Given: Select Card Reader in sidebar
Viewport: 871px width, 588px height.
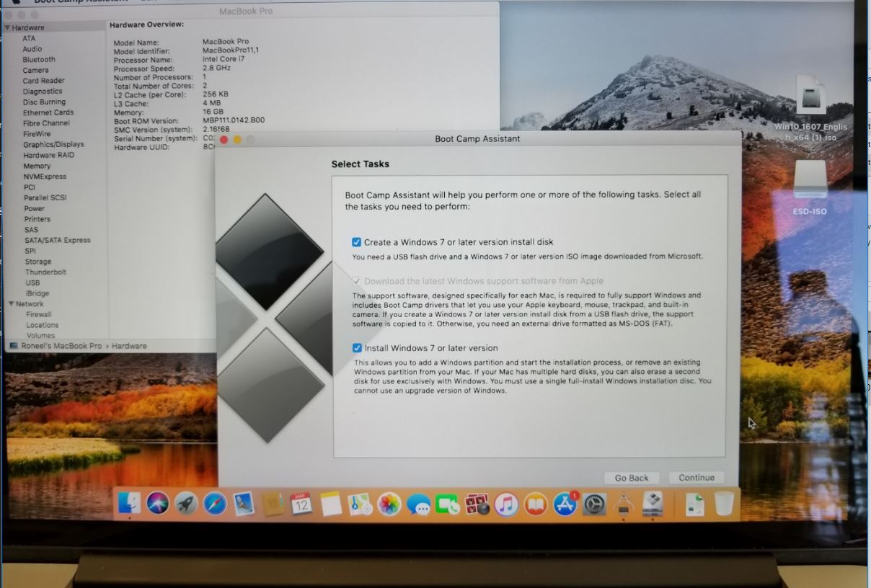Looking at the screenshot, I should (44, 81).
